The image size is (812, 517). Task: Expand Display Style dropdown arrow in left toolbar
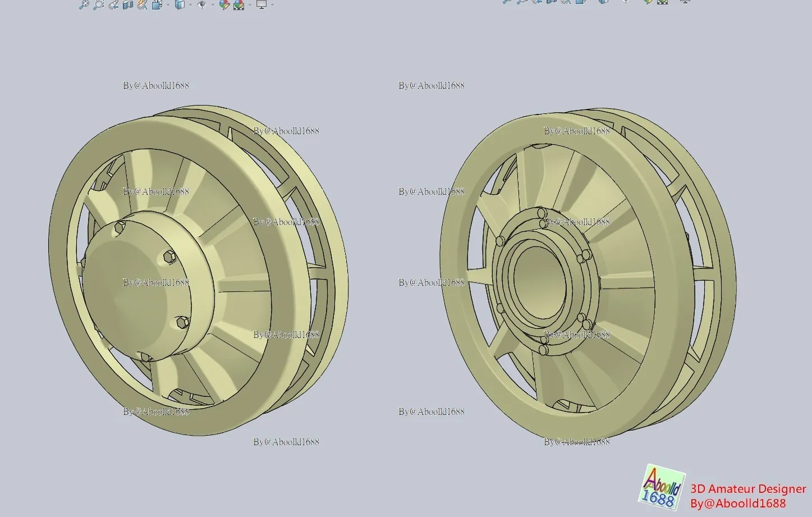pyautogui.click(x=190, y=5)
